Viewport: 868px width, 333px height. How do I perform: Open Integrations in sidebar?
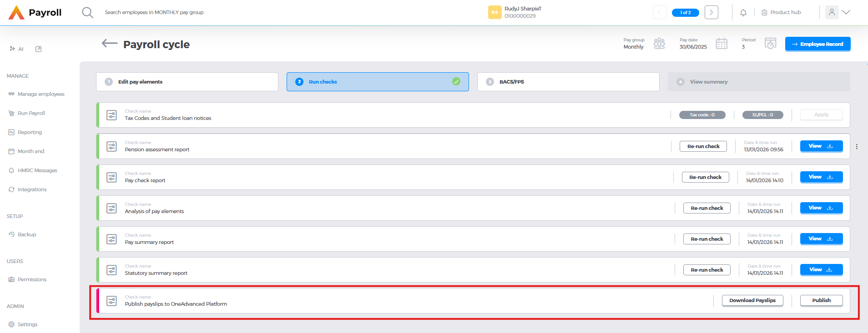click(x=27, y=189)
